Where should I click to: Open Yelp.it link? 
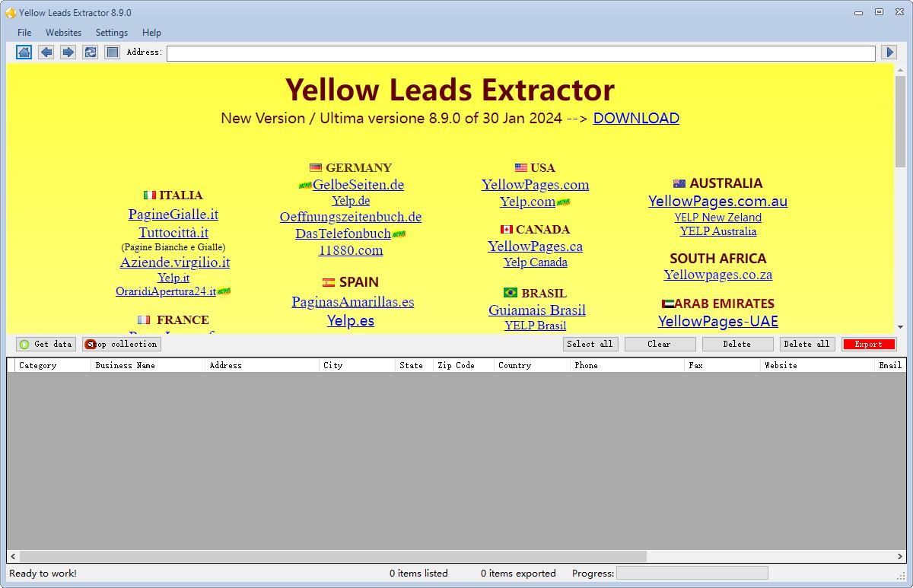point(173,278)
